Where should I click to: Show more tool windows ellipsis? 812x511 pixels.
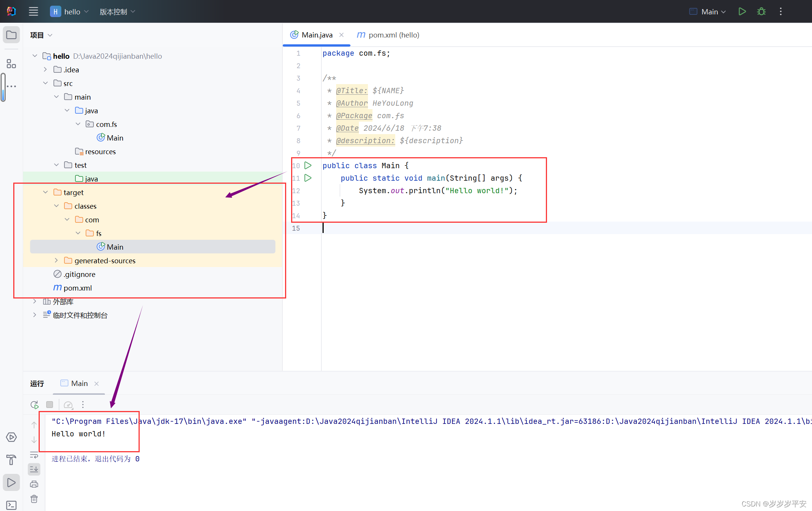point(11,86)
